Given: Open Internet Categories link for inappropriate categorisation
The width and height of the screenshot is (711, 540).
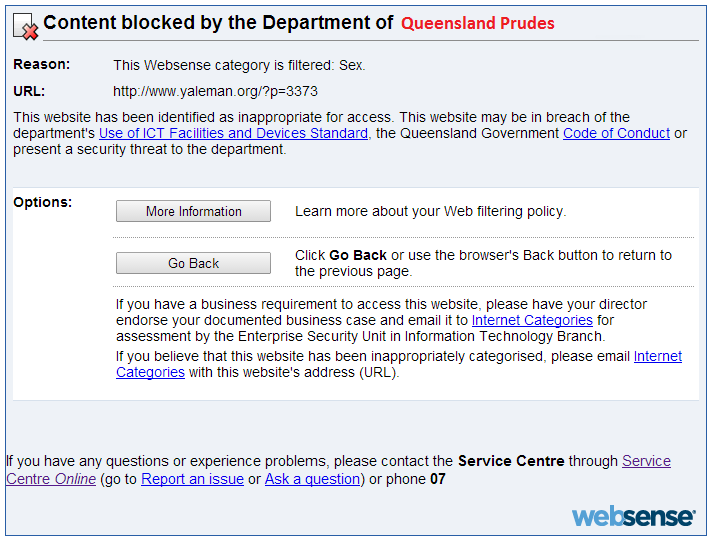Looking at the screenshot, I should click(x=657, y=356).
